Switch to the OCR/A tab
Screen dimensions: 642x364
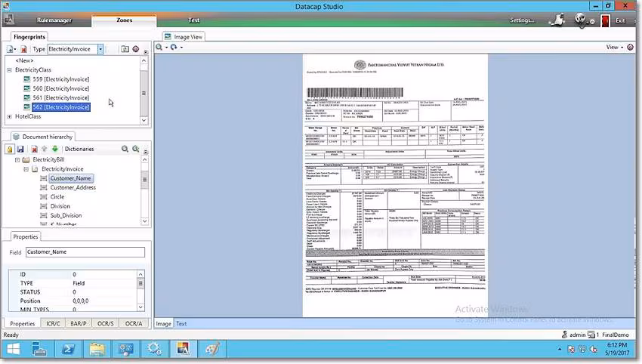coord(134,323)
